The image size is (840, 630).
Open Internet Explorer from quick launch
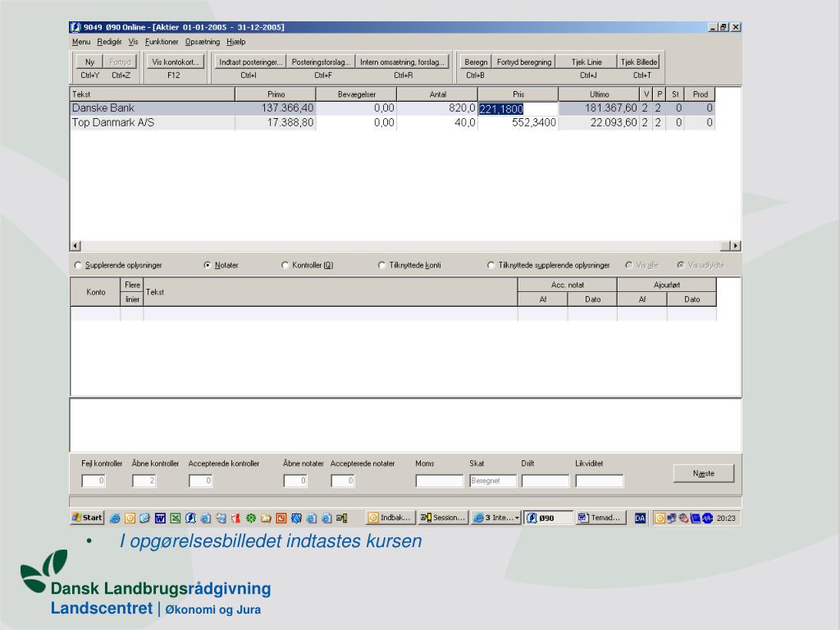(115, 518)
